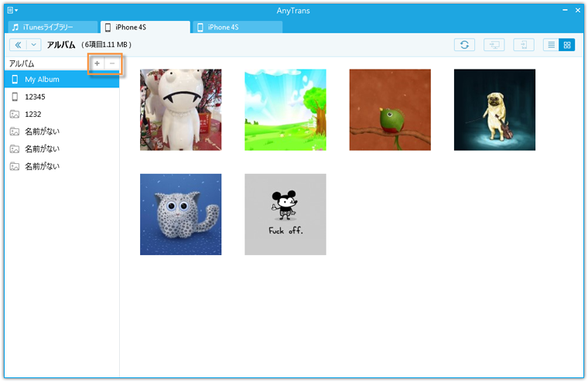The image size is (588, 382).
Task: Select My Album in sidebar
Action: click(62, 79)
